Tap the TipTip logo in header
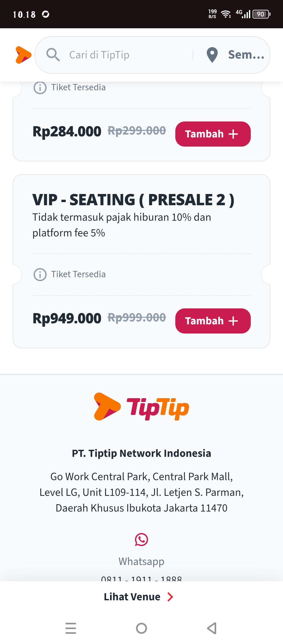This screenshot has height=644, width=283. point(24,55)
